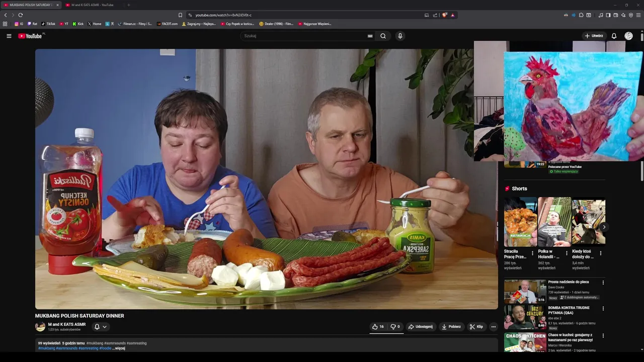Open the Dave Cooks channel link
The image size is (644, 362).
click(x=556, y=288)
